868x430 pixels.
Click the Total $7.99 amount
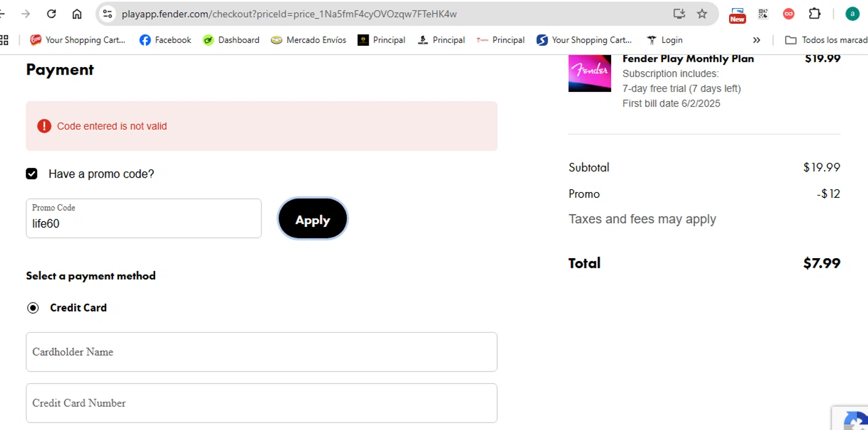tap(822, 263)
